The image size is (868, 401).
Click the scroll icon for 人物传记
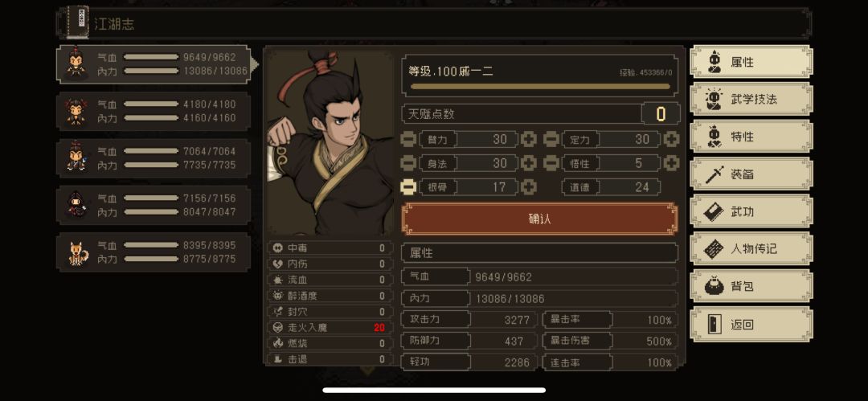click(x=714, y=249)
